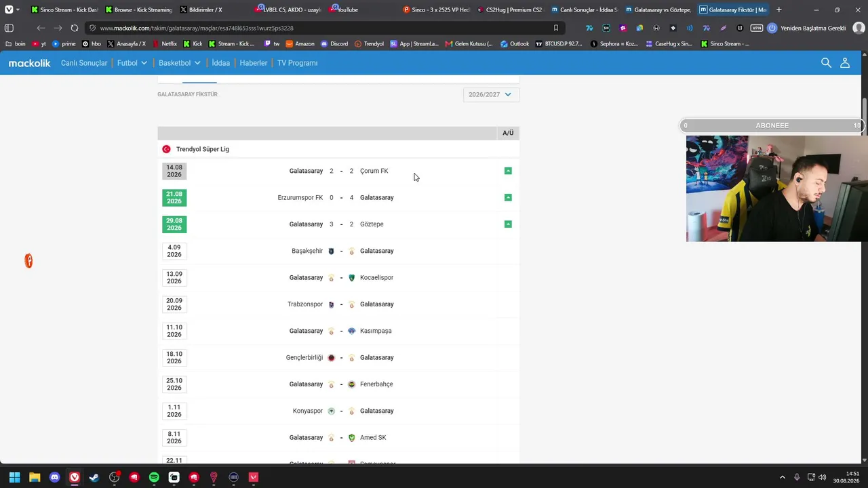Open the Göztepe team link
The image size is (868, 488).
pyautogui.click(x=372, y=224)
